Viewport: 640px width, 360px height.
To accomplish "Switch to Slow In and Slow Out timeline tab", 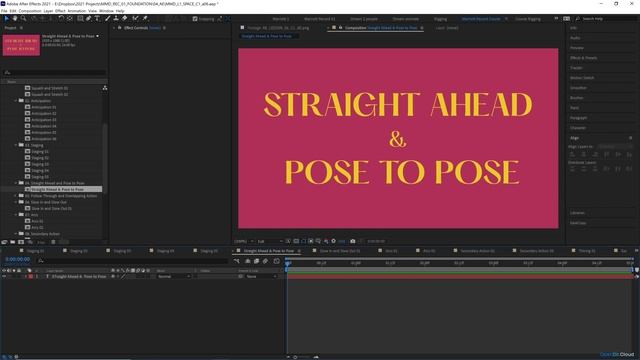I will pos(340,251).
